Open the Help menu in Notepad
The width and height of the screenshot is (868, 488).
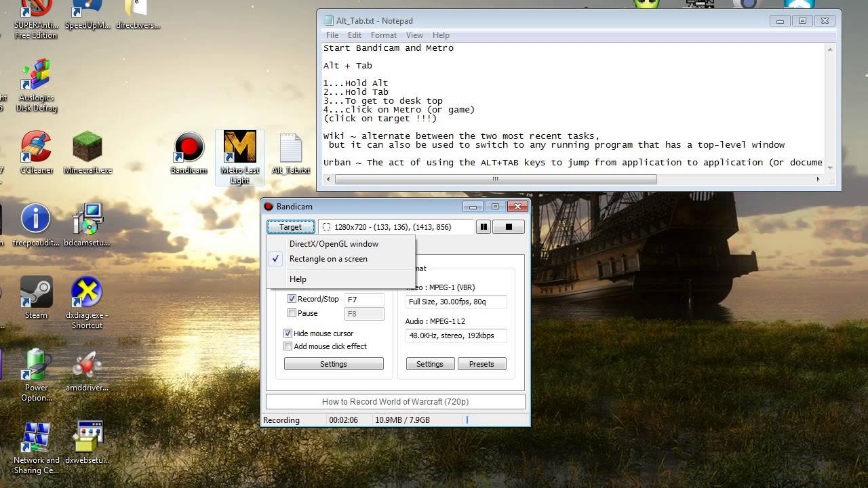(441, 35)
